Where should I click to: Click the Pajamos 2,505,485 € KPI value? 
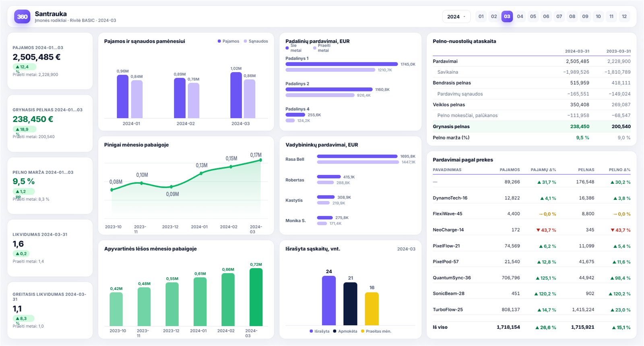tap(37, 57)
